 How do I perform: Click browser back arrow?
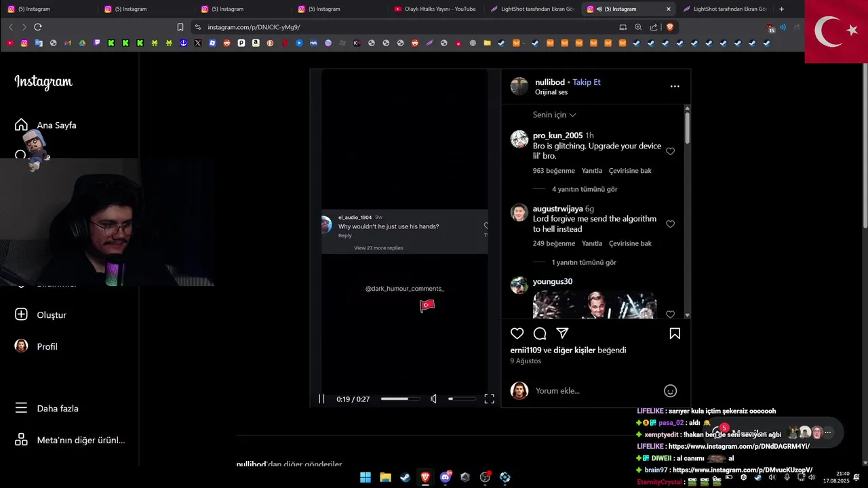(11, 27)
